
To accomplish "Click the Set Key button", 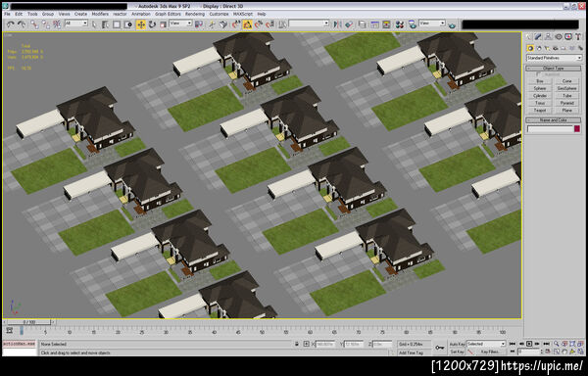I will 458,352.
